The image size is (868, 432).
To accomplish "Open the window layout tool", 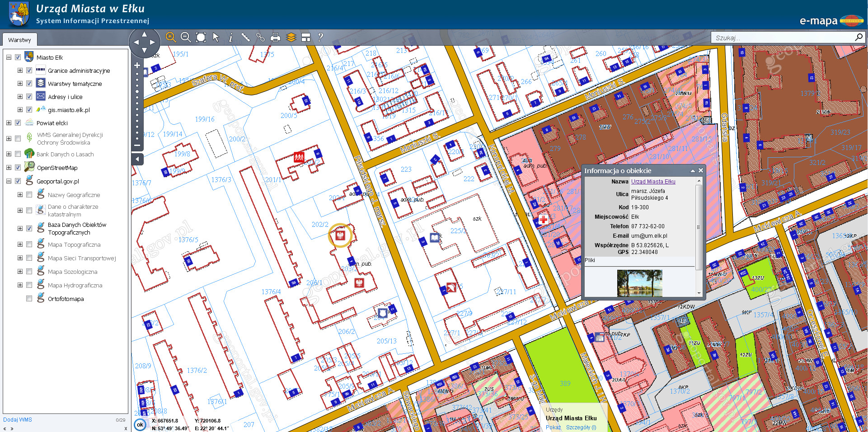I will (x=306, y=38).
